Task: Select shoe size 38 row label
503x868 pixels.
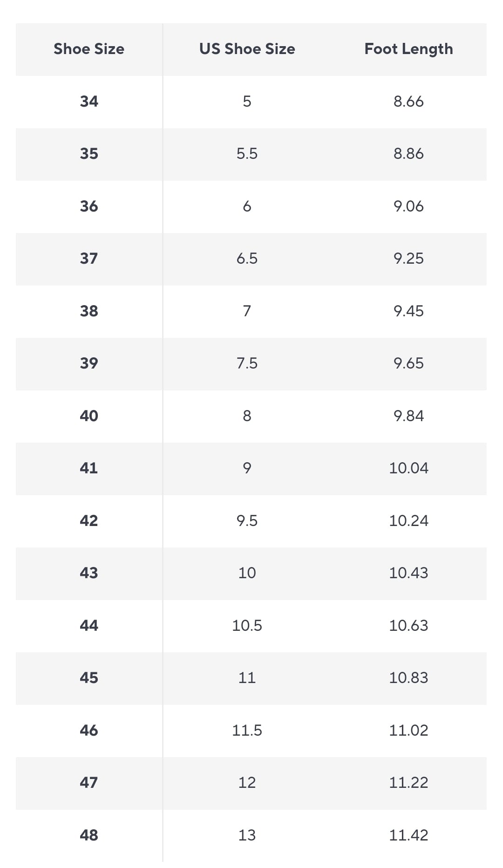Action: 89,311
